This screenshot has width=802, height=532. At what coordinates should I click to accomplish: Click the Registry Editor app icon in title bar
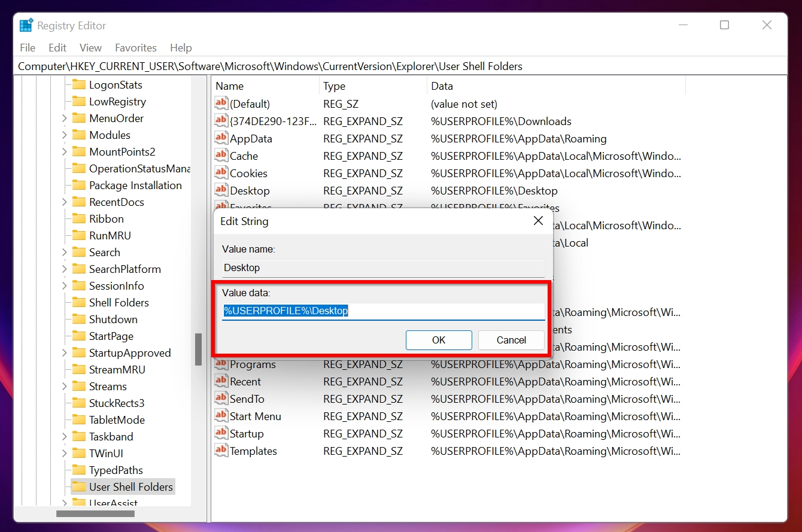[26, 26]
